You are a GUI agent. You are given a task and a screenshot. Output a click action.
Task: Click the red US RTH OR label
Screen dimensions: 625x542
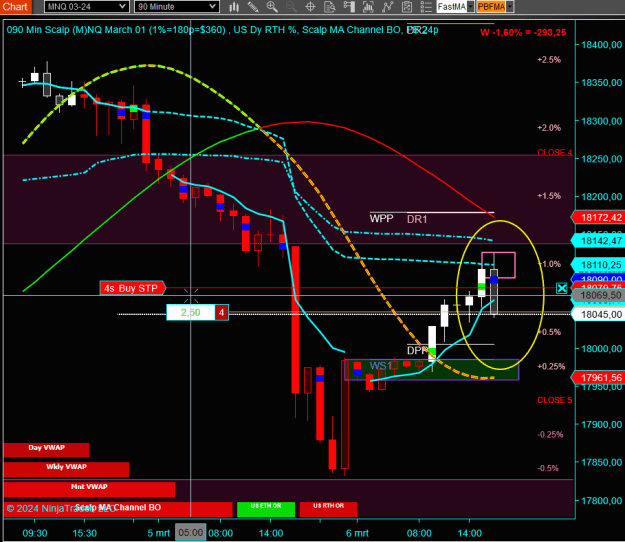pos(328,509)
